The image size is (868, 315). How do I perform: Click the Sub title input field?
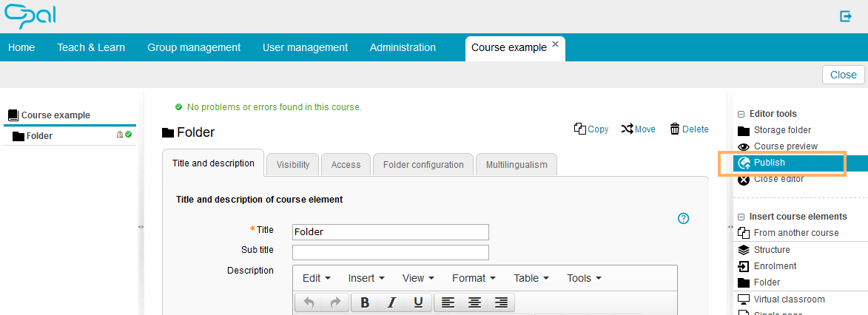pyautogui.click(x=391, y=252)
